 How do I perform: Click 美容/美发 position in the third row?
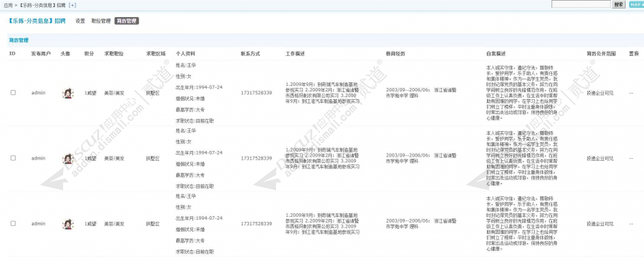pos(114,224)
